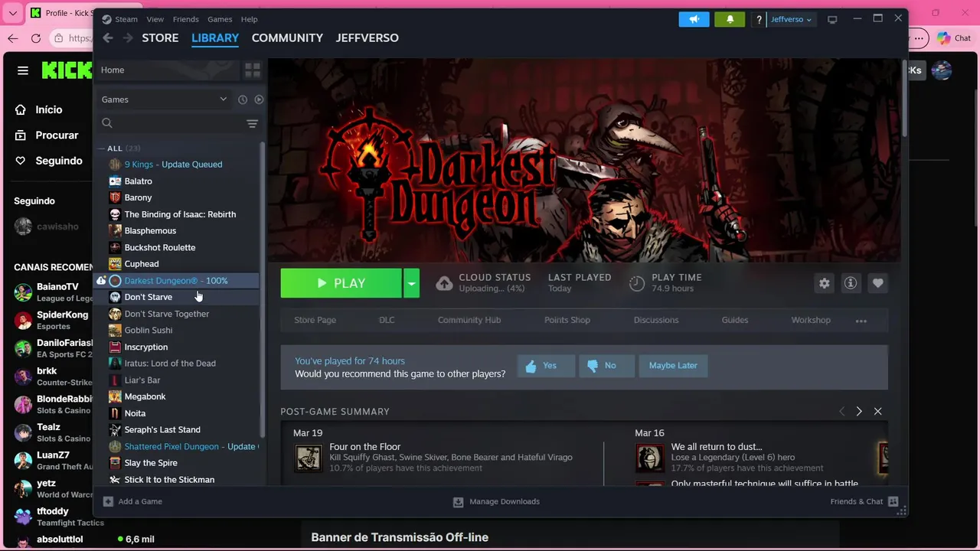
Task: Open the Games menu
Action: tap(220, 19)
